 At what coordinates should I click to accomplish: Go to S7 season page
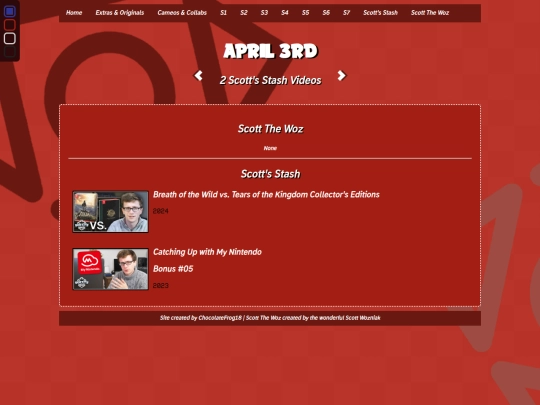(x=346, y=13)
